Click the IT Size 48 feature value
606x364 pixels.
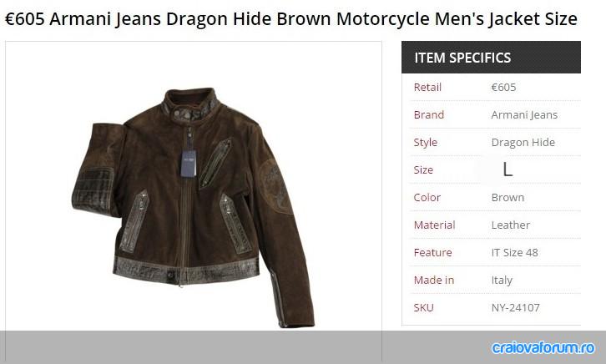[x=514, y=253]
